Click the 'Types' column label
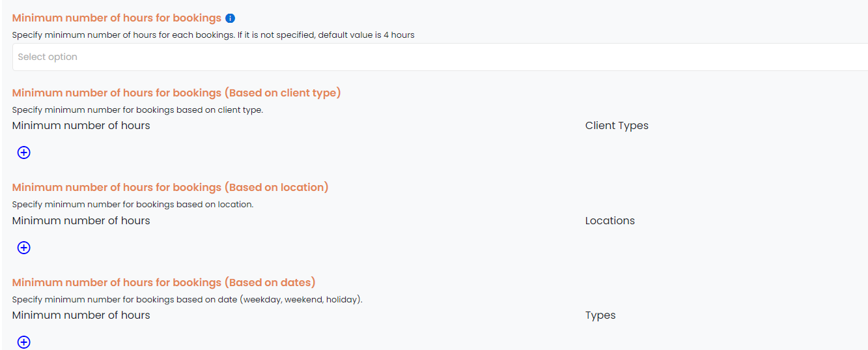 [x=600, y=315]
